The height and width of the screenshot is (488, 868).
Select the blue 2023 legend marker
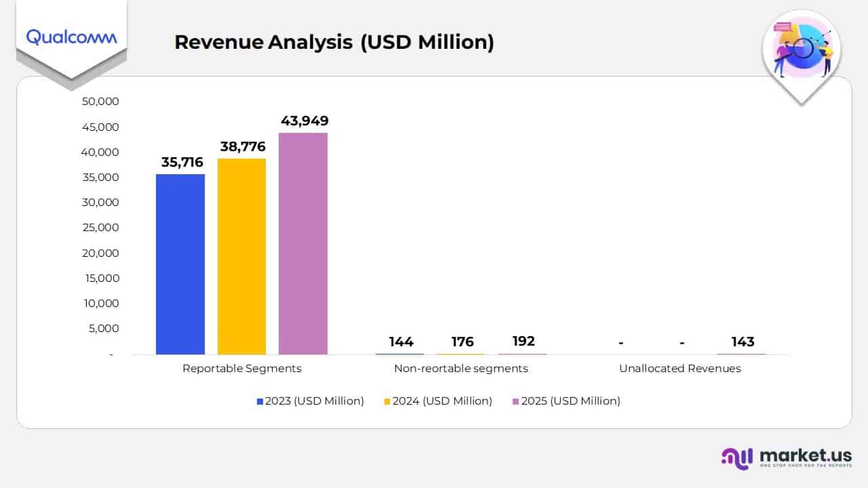click(258, 401)
